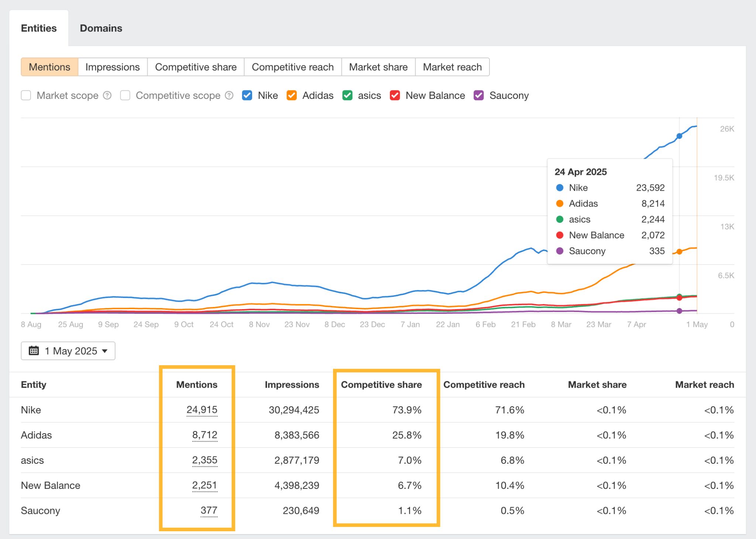Switch to the Domains tab
The image size is (756, 539).
(x=100, y=28)
